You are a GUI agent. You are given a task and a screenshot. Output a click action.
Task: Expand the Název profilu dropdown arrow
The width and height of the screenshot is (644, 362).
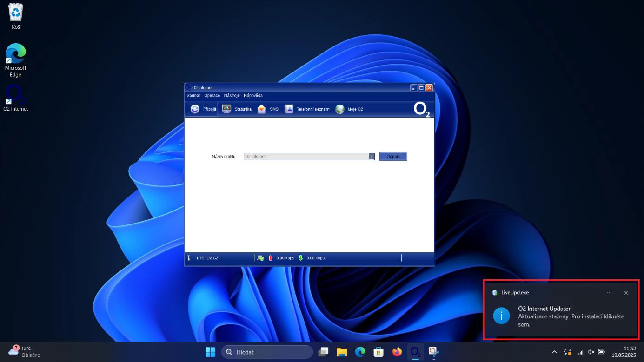coord(372,157)
